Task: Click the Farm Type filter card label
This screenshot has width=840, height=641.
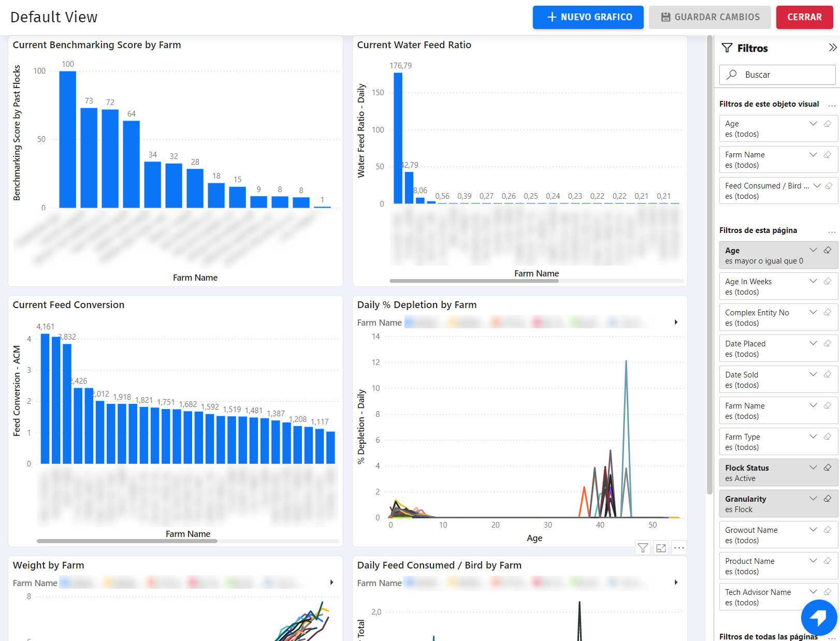Action: [x=743, y=437]
